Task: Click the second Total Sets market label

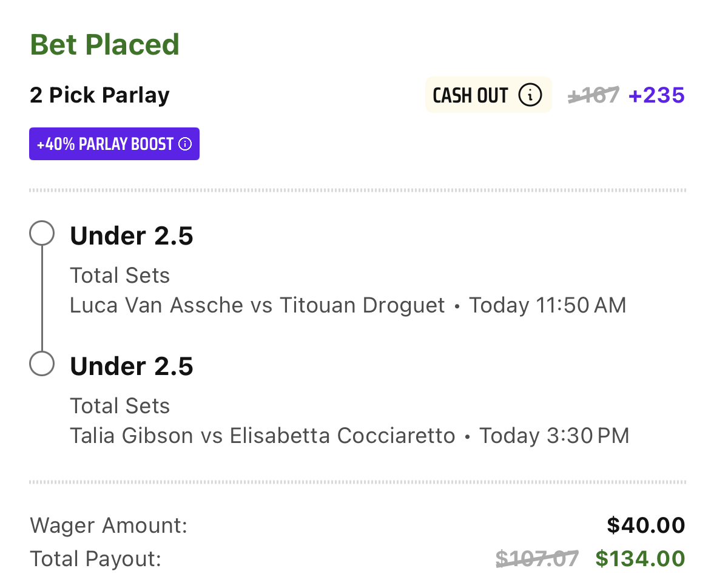Action: point(120,405)
